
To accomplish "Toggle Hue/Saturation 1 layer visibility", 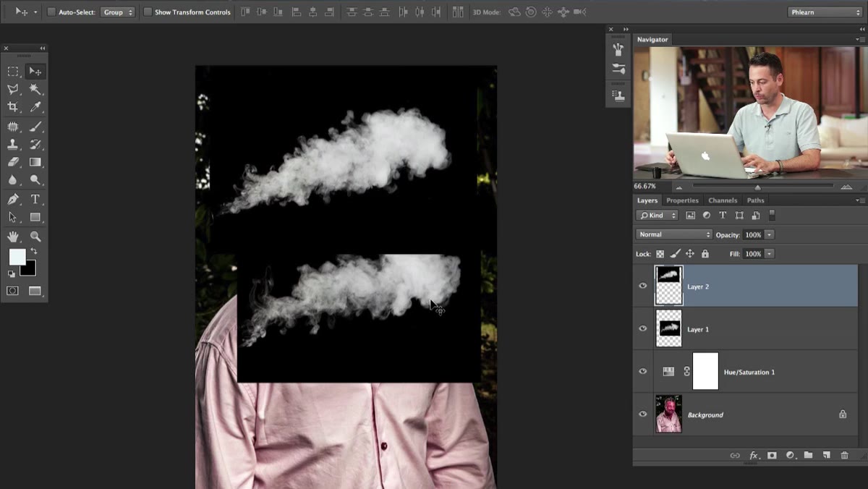I will click(642, 371).
